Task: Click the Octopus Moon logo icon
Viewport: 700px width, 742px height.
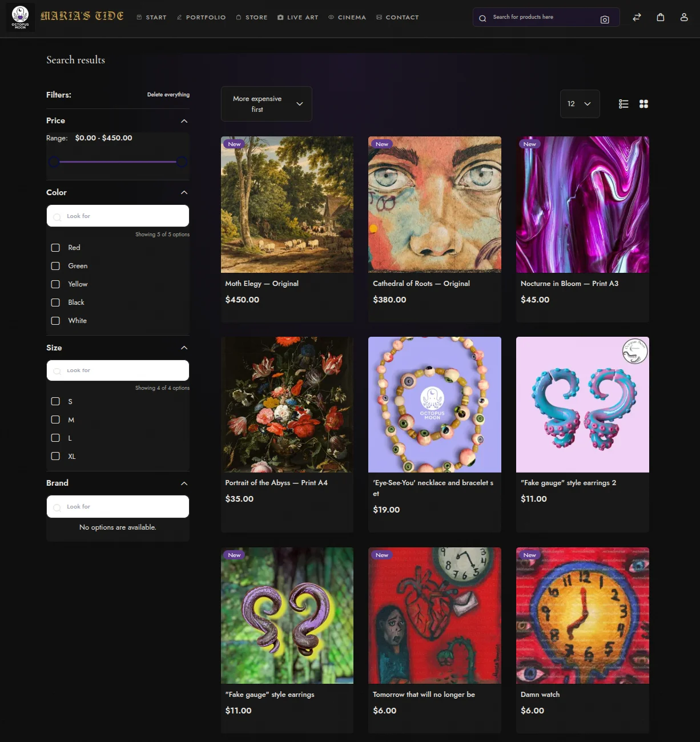Action: (x=20, y=17)
